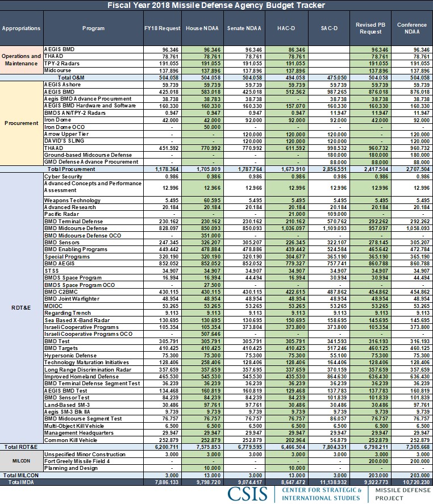Select the RDT&E appropriations category cell
The height and width of the screenshot is (504, 433).
pyautogui.click(x=22, y=307)
